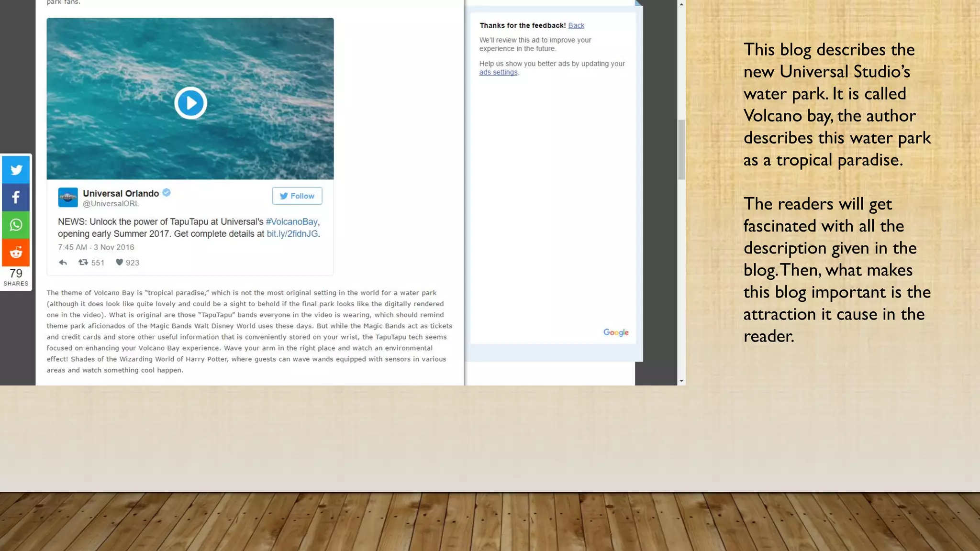980x551 pixels.
Task: Click the Universal Orlando profile avatar
Action: 68,197
